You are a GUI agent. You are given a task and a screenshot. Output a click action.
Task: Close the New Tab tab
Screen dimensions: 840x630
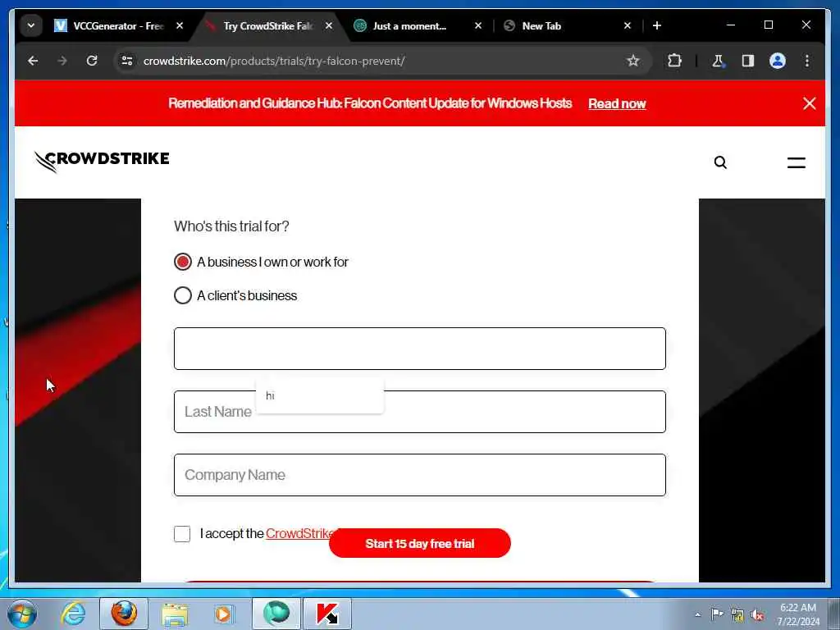(628, 25)
